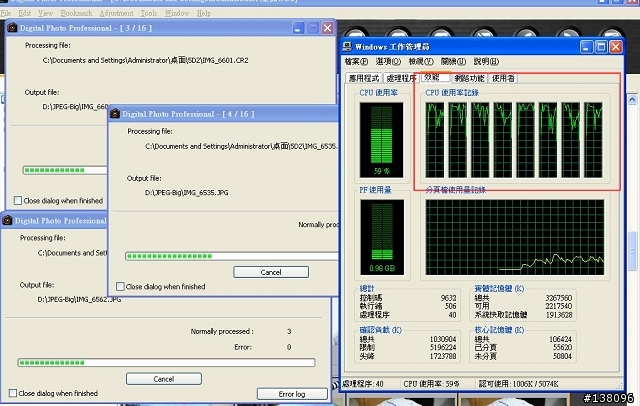Close the [3 / 16] Digital Photo Professional dialog
640x406 pixels.
click(x=327, y=28)
